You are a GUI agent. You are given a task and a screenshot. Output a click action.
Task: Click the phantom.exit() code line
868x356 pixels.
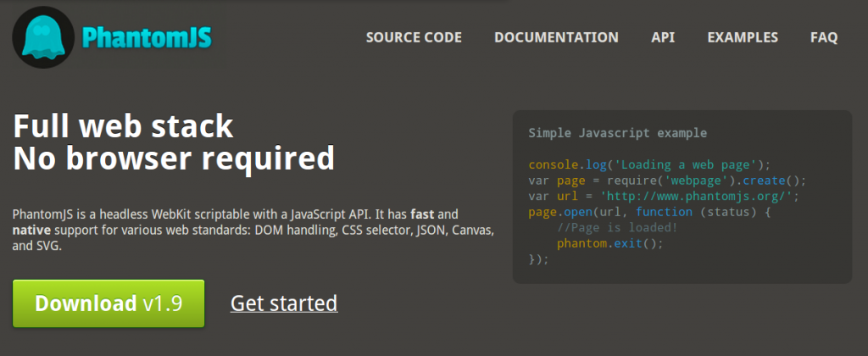pyautogui.click(x=609, y=243)
